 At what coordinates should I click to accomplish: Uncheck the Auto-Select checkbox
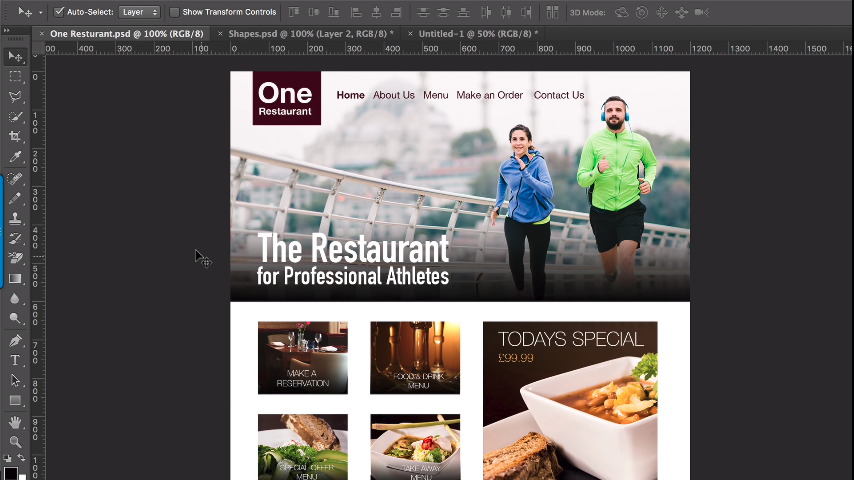click(x=59, y=11)
